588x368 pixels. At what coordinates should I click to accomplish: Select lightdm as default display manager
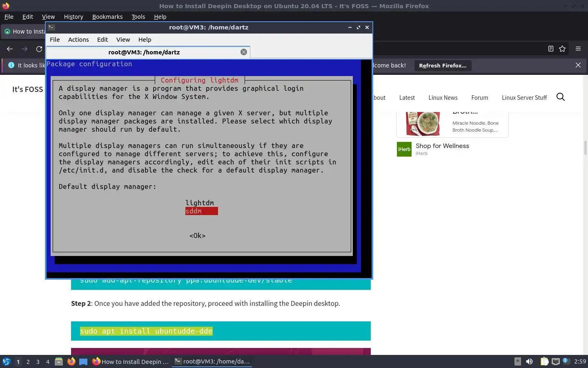(x=200, y=203)
